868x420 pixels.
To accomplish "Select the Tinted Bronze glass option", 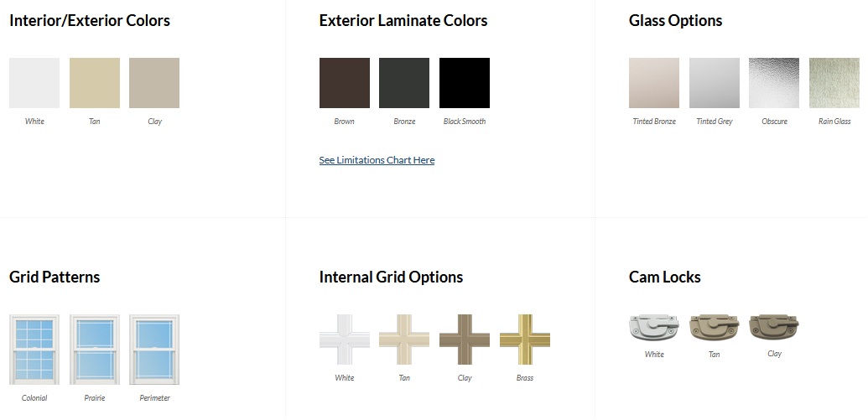I will (654, 83).
